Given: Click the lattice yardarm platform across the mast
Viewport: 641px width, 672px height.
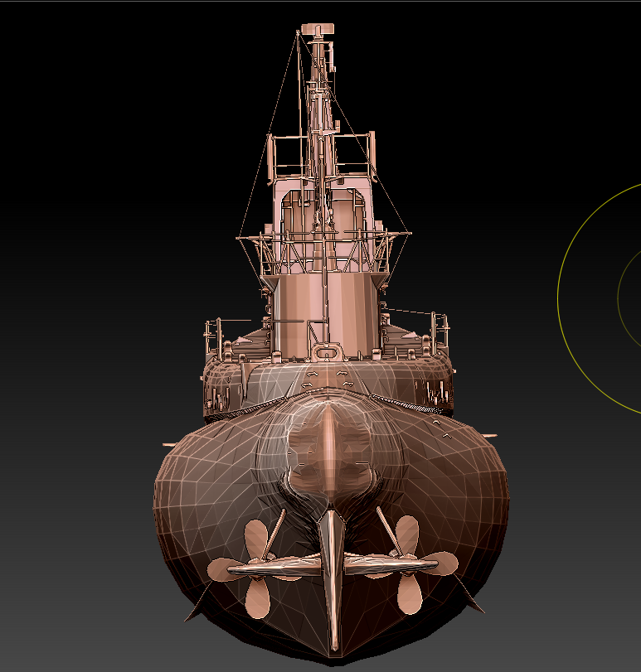Looking at the screenshot, I should point(323,253).
